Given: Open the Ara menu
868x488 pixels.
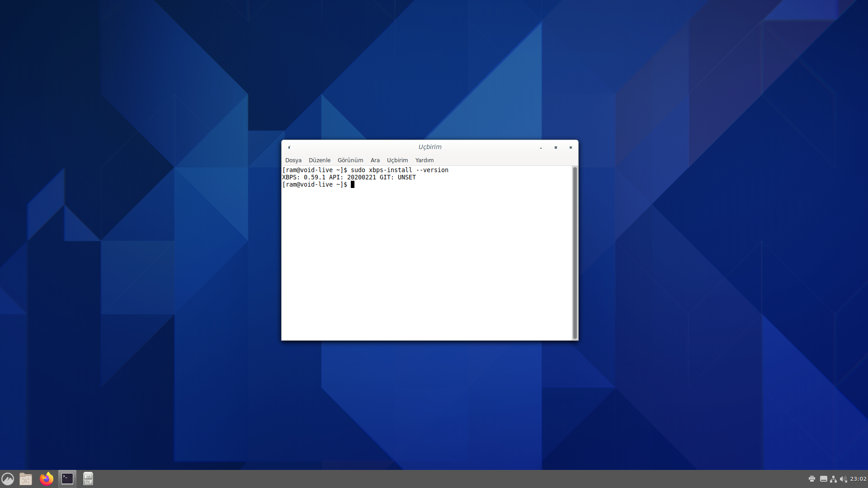Looking at the screenshot, I should (x=375, y=160).
